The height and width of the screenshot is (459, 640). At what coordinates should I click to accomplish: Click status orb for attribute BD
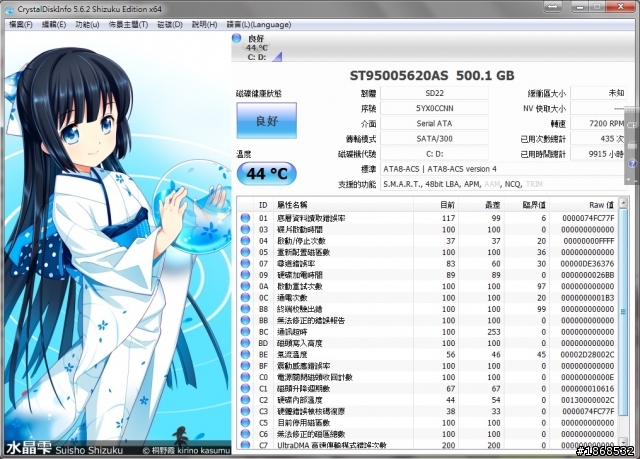point(245,343)
